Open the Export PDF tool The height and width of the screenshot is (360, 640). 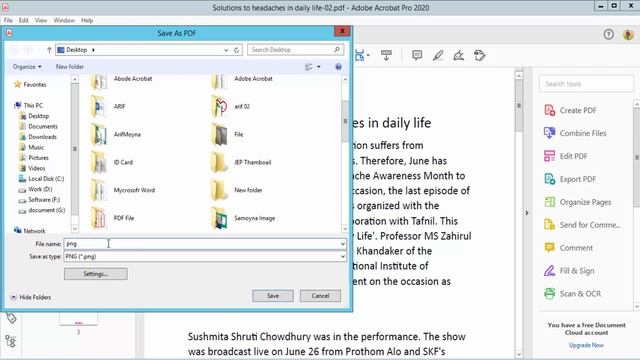tap(570, 179)
